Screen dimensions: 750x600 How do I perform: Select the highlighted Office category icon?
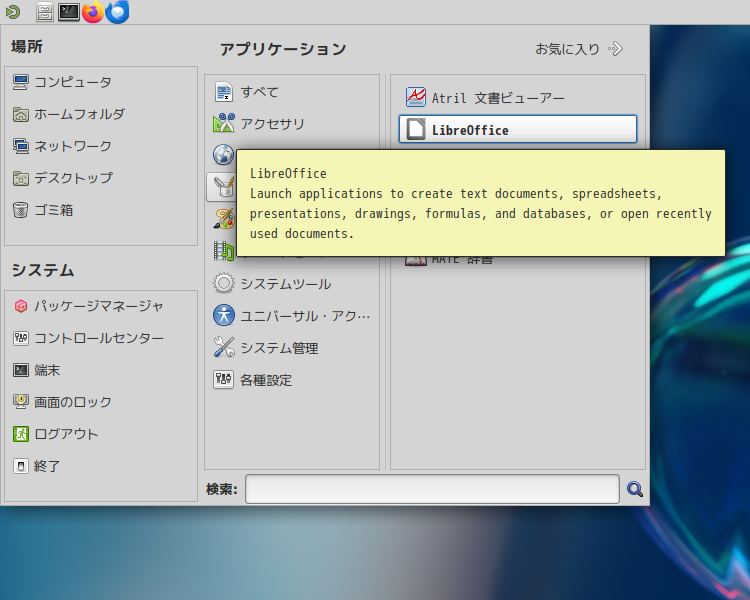click(223, 187)
